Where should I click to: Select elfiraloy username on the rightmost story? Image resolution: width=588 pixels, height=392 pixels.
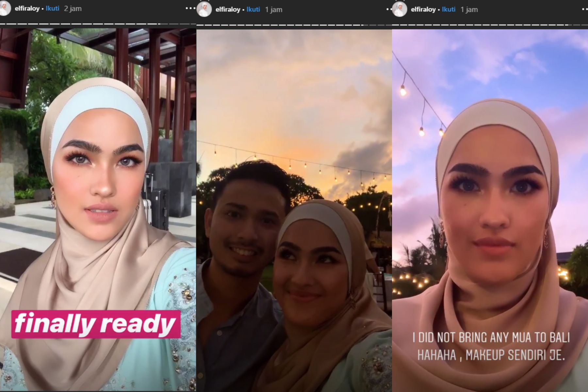423,9
